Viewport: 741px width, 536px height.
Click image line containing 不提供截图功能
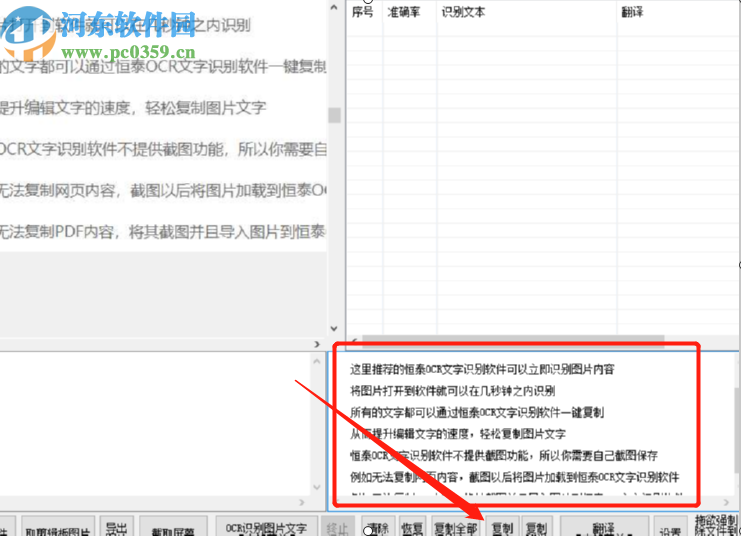(163, 149)
